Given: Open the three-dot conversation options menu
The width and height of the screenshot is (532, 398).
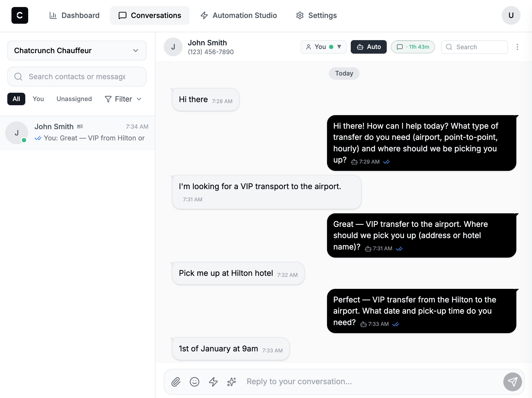Looking at the screenshot, I should [x=517, y=47].
